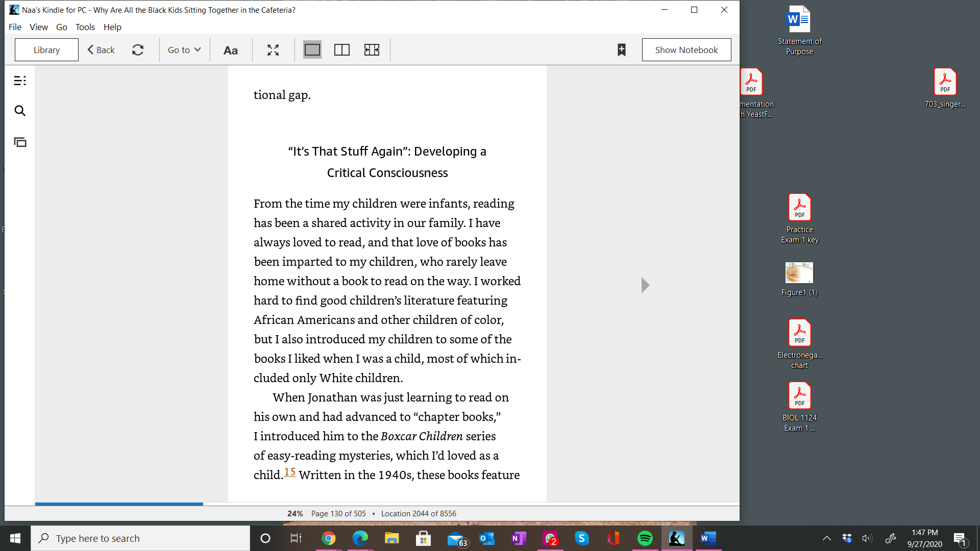Click the 24% progress text
Image resolution: width=980 pixels, height=551 pixels.
[295, 514]
